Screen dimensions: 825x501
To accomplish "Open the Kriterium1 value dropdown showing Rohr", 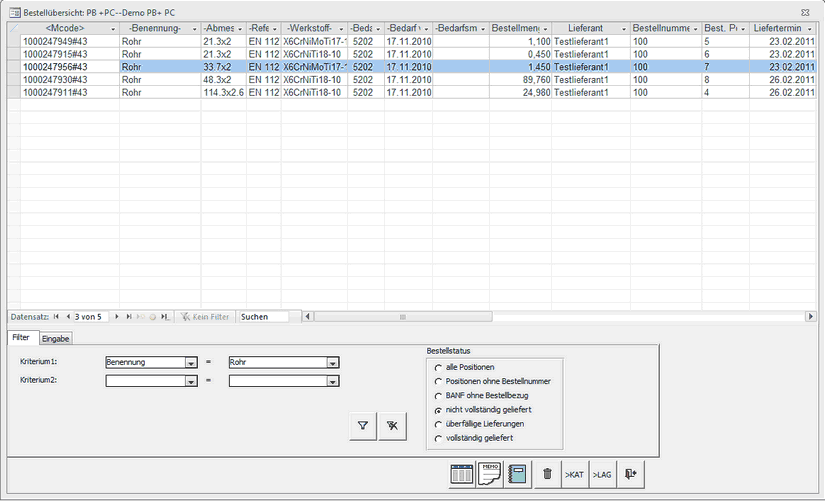I will (x=333, y=363).
